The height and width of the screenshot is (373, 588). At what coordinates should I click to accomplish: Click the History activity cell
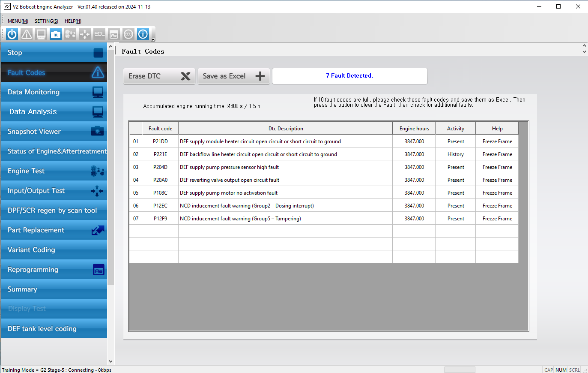tap(456, 154)
